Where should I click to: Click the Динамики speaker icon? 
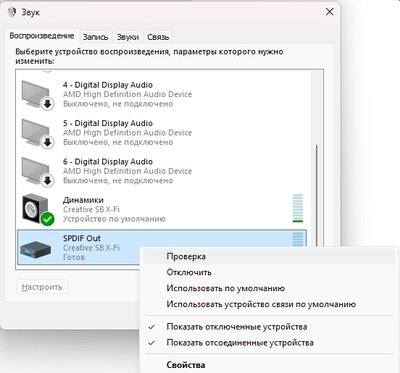38,209
